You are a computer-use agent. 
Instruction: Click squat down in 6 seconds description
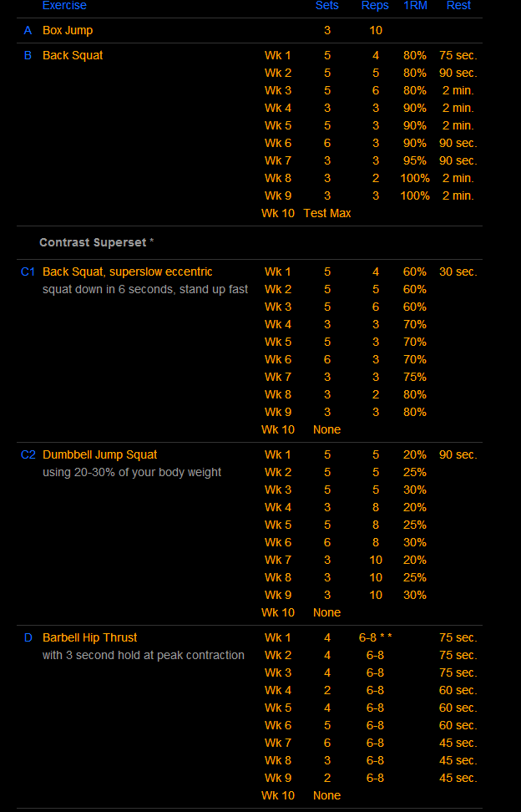coord(145,290)
